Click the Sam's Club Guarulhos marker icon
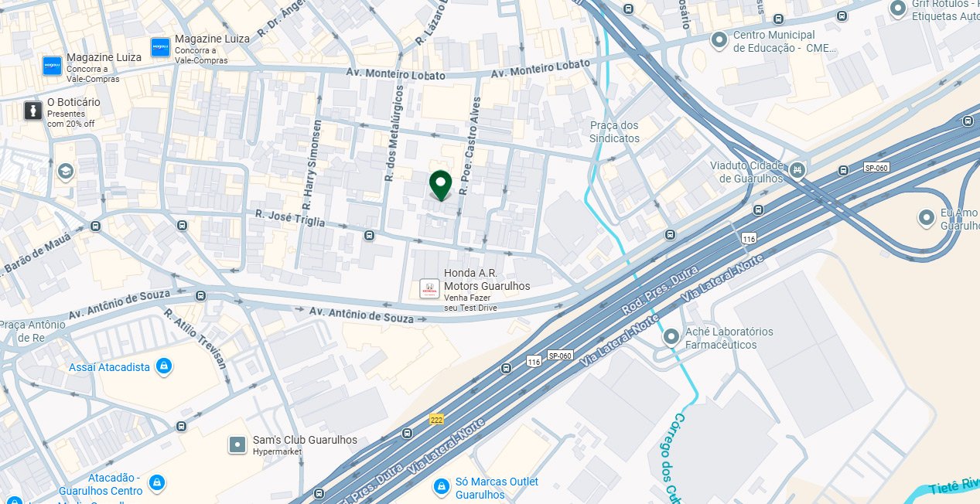Image resolution: width=980 pixels, height=504 pixels. (237, 444)
